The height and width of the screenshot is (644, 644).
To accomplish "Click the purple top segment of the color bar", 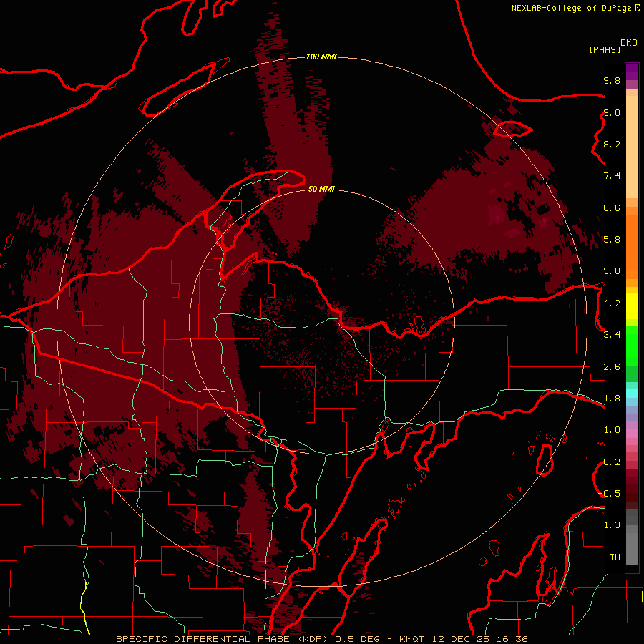I will 632,72.
